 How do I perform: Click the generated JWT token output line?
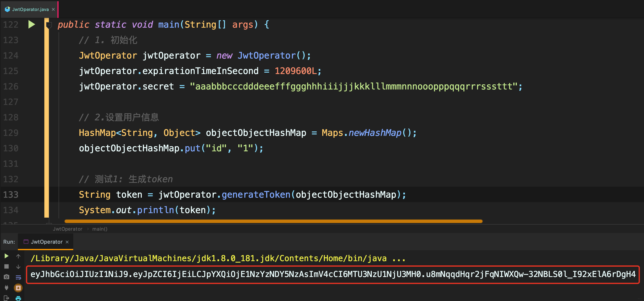click(333, 274)
